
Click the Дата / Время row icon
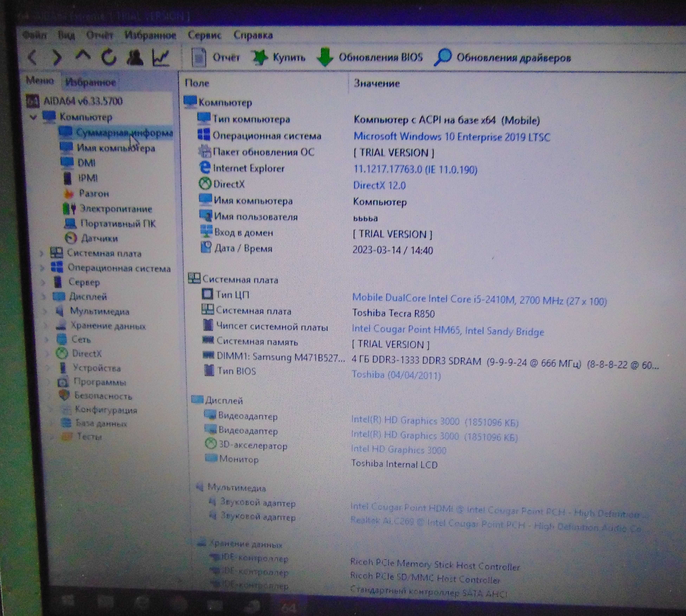(x=206, y=247)
